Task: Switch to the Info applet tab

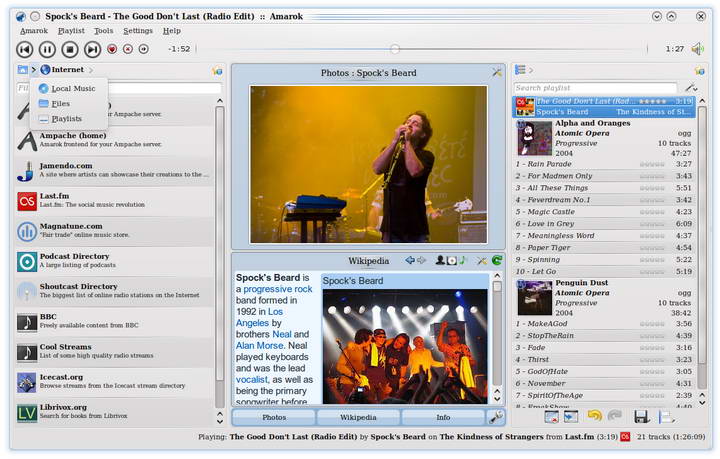Action: [443, 417]
